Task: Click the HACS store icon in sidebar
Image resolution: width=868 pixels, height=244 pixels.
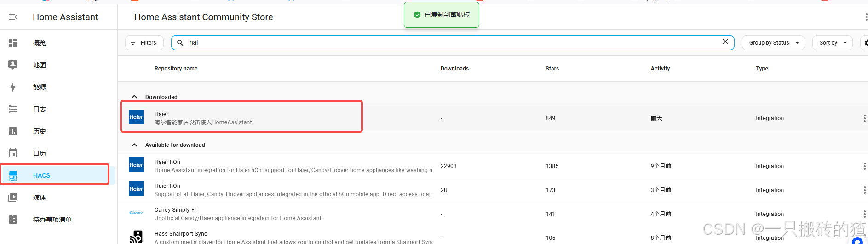Action: point(13,175)
